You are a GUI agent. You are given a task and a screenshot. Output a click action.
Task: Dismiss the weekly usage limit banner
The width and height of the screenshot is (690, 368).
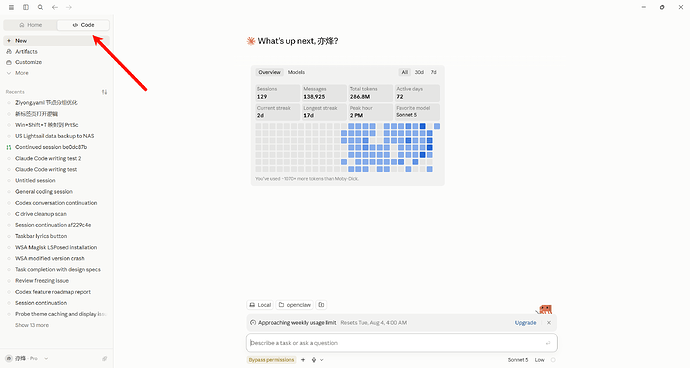click(549, 323)
